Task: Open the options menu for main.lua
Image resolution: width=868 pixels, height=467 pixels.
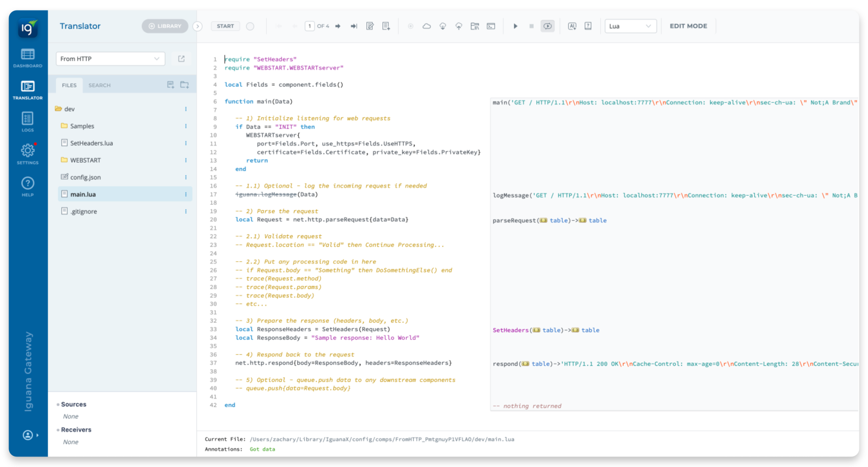Action: [186, 194]
